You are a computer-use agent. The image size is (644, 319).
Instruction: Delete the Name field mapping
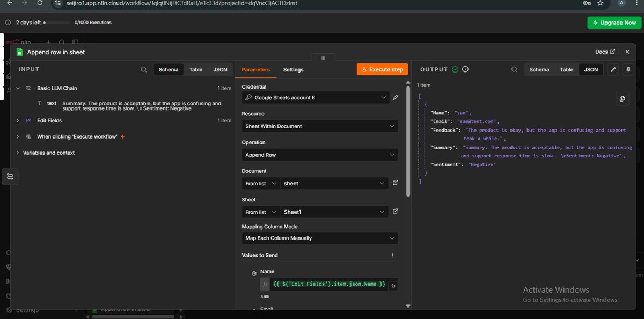click(254, 273)
